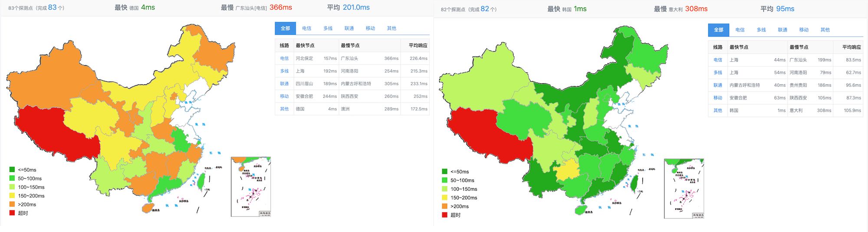Switch to 其他 tab in left panel
This screenshot has width=868, height=232.
pyautogui.click(x=391, y=28)
